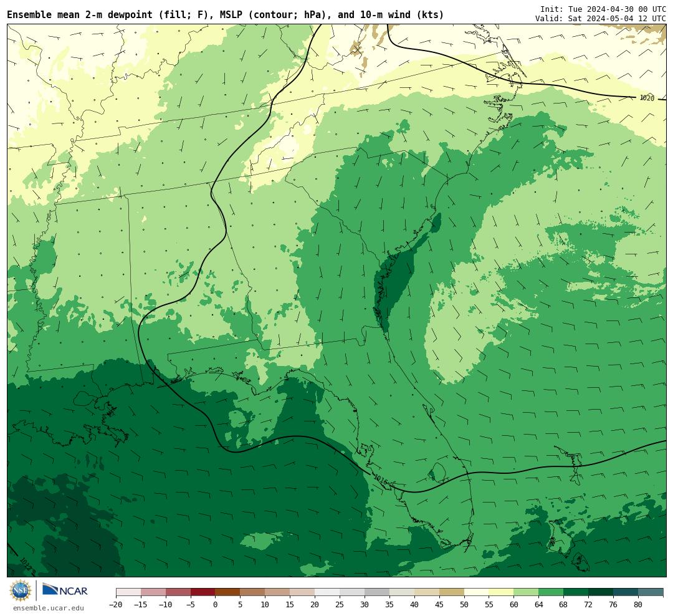Pick the brown colorbar swatch between 0 and 5

click(x=227, y=592)
